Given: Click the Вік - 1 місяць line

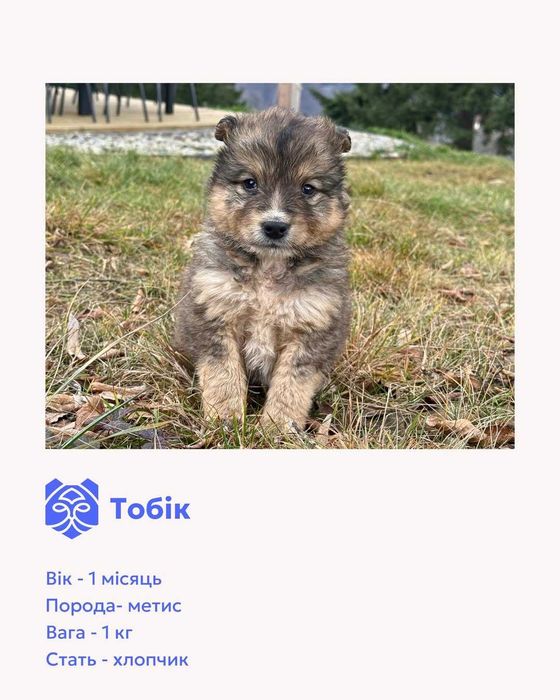Looking at the screenshot, I should coord(104,579).
